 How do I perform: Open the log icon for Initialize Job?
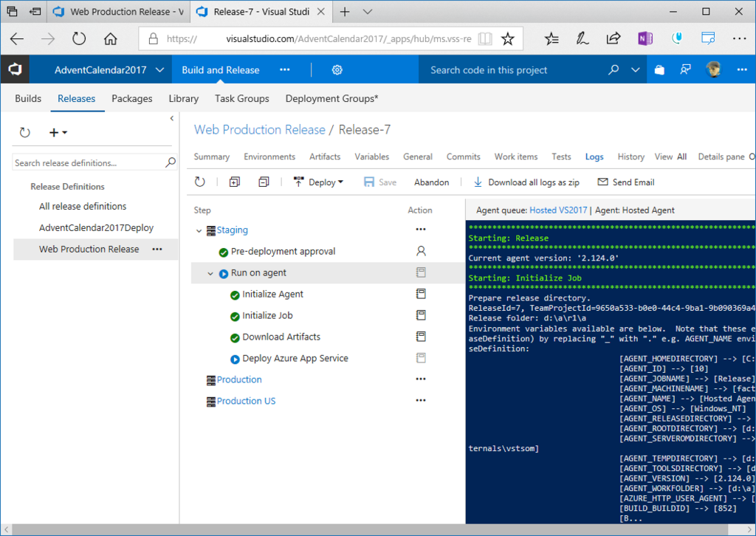(x=421, y=315)
